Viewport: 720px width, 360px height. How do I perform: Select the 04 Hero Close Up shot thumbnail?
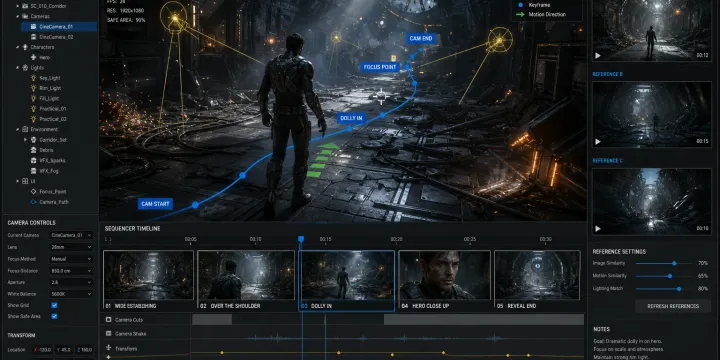click(x=444, y=280)
